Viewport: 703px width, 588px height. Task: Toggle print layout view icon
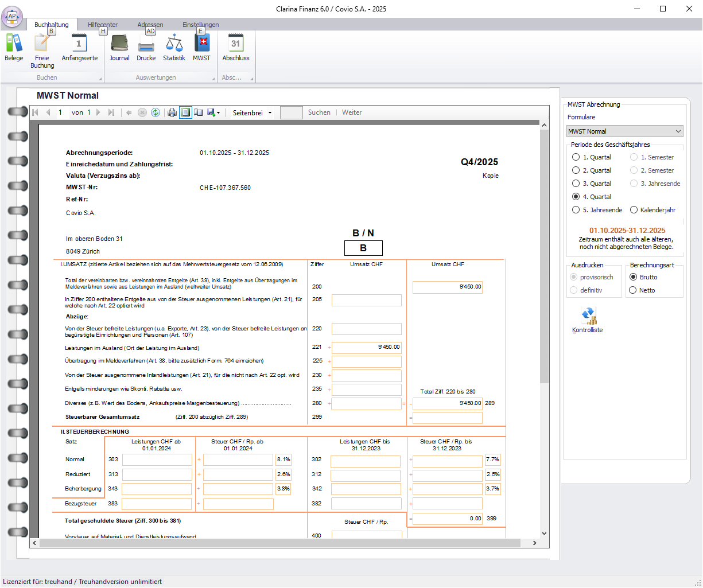[185, 112]
